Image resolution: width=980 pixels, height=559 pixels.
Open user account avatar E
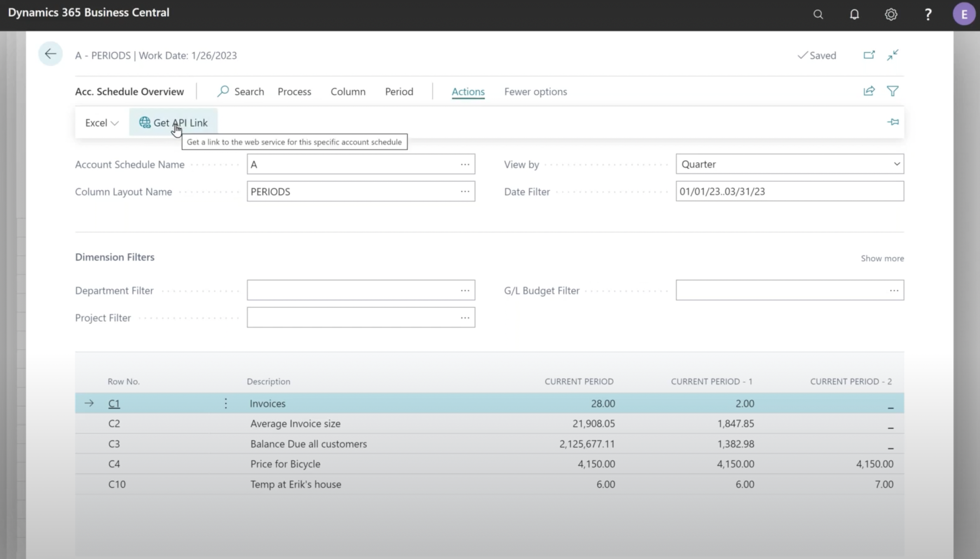(x=964, y=14)
